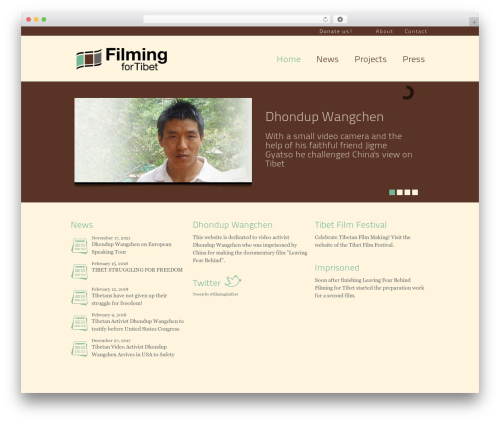500x423 pixels.
Task: Click the 'Soon after finishing Leaving Fear Behind' paragraph
Action: 369,288
